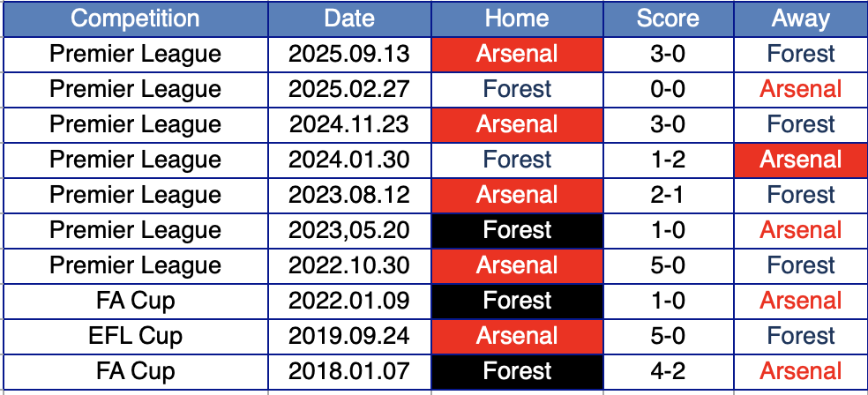Select the date cell 2023,05.20
The height and width of the screenshot is (395, 868).
[x=349, y=230]
